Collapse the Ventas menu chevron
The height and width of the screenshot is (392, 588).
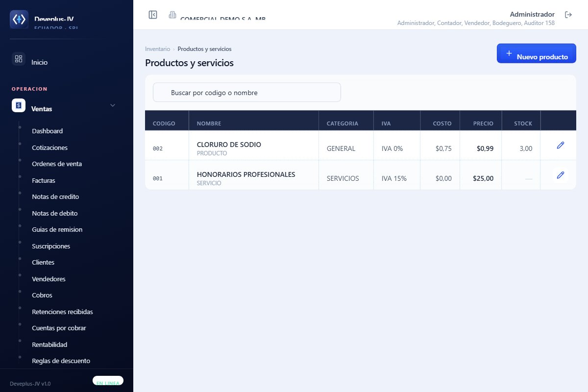pos(113,105)
